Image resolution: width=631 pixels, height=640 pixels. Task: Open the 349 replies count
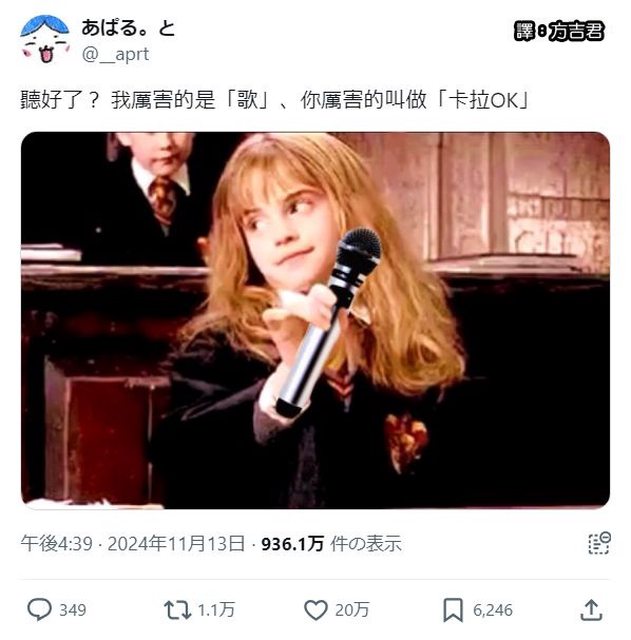[73, 610]
